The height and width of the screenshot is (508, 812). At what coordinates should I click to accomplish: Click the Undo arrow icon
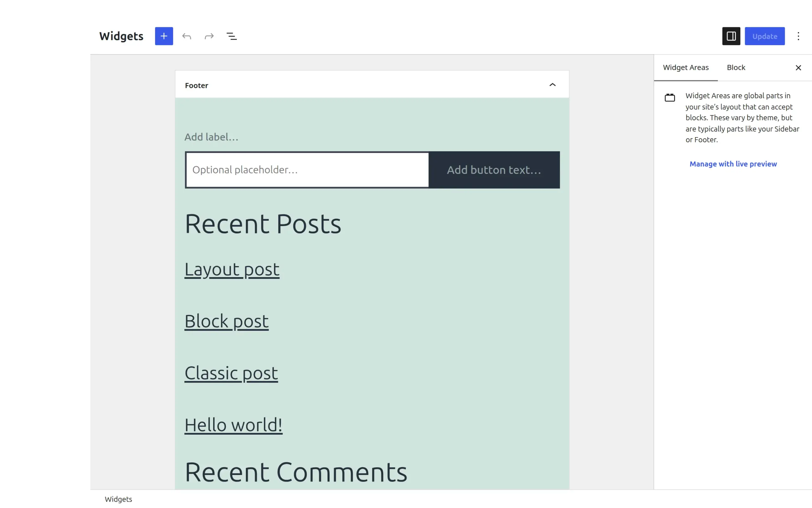[187, 36]
